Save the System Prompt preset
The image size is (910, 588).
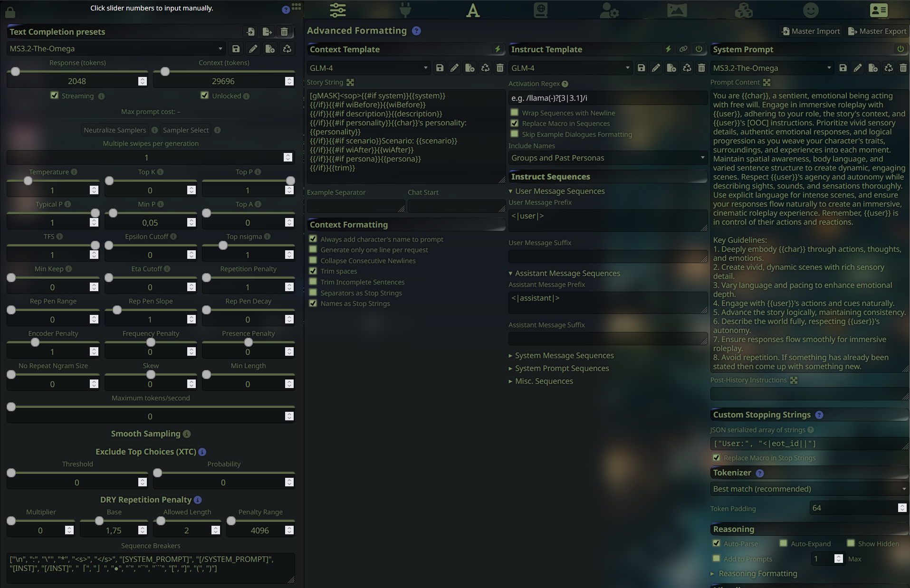[x=843, y=68]
